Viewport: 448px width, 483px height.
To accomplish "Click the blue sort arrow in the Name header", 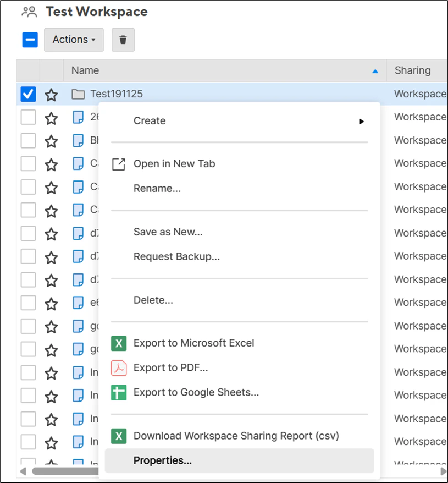I will (x=375, y=71).
